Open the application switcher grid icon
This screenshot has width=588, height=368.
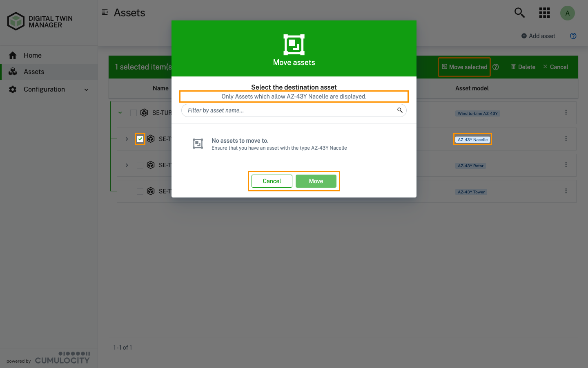pos(544,13)
